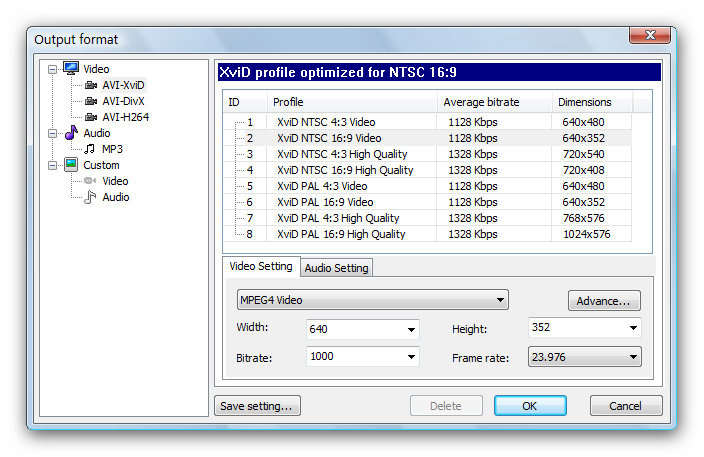Click the Cancel button

point(625,406)
